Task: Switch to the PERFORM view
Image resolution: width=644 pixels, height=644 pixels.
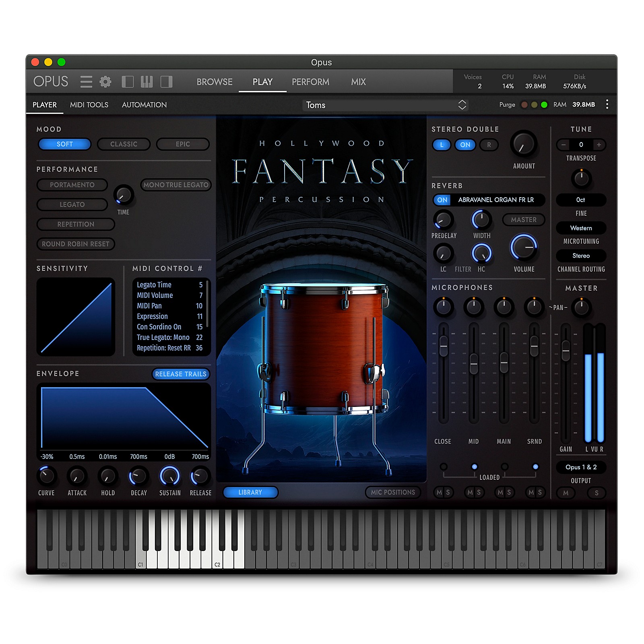Action: [310, 82]
